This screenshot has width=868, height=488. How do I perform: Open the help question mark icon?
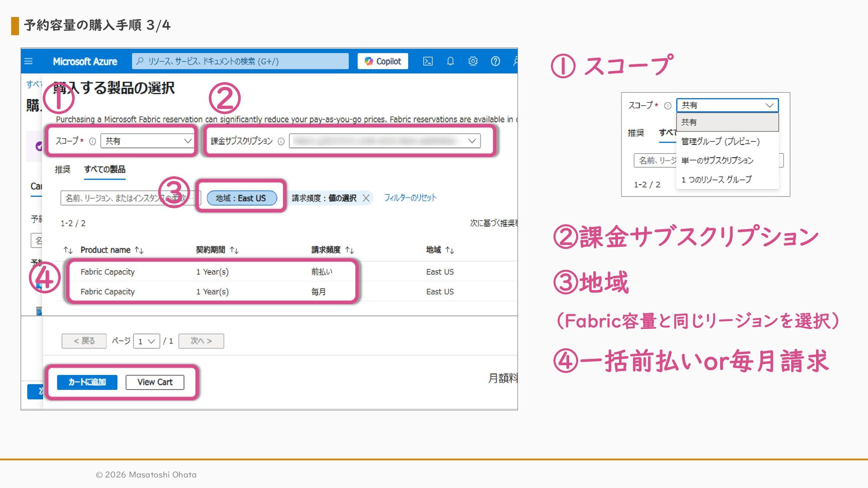pyautogui.click(x=495, y=61)
